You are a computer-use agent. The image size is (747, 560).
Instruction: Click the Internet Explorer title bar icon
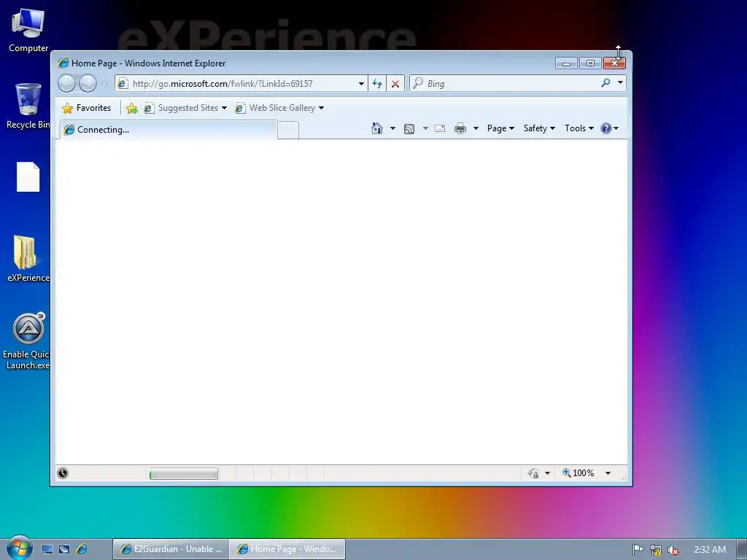(63, 63)
